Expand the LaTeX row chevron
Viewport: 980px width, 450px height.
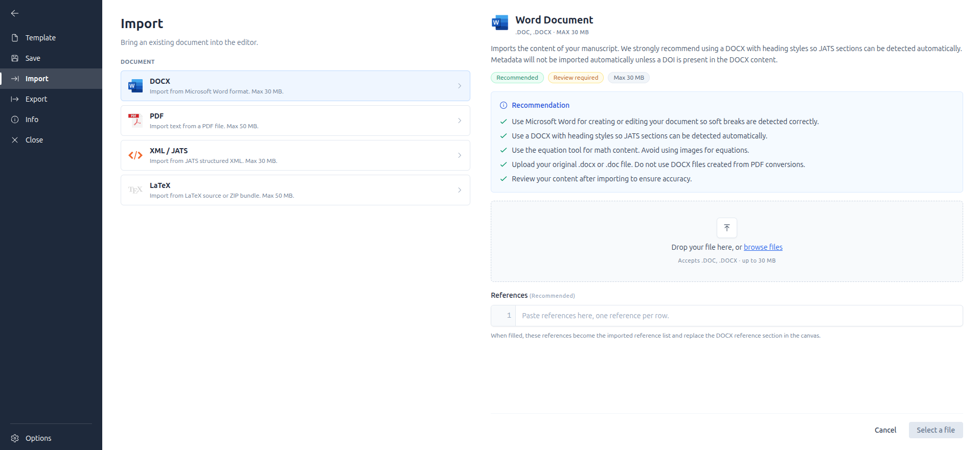pos(460,190)
